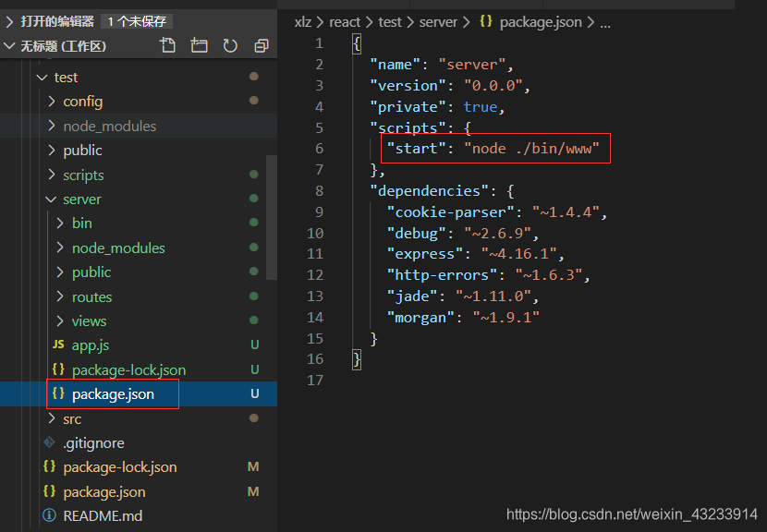Image resolution: width=767 pixels, height=532 pixels.
Task: Click the "express" dependency key
Action: click(x=424, y=254)
